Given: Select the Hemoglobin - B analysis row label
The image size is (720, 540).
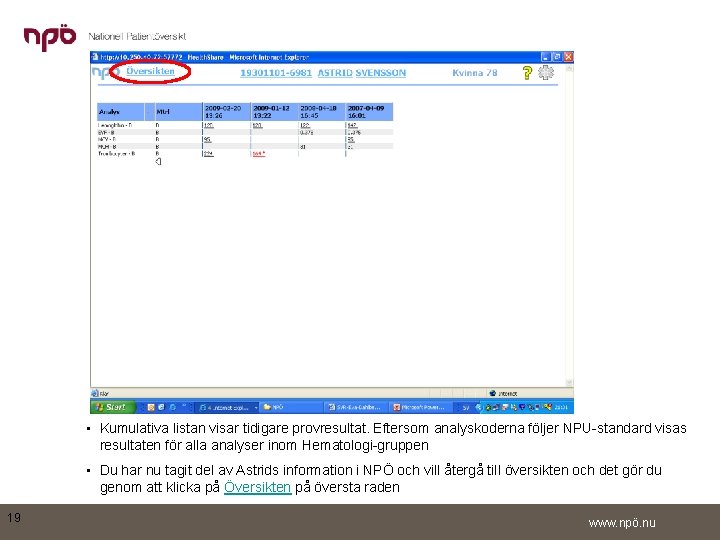Looking at the screenshot, I should (115, 125).
